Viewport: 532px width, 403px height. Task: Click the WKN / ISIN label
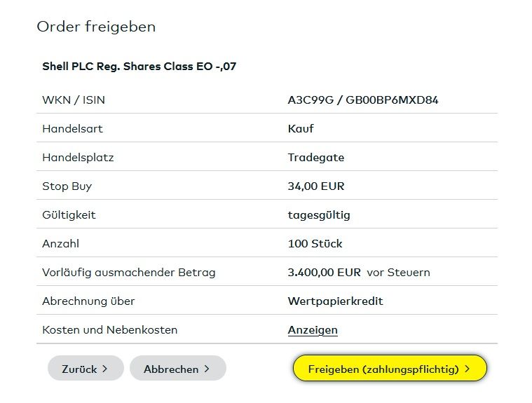tap(74, 100)
